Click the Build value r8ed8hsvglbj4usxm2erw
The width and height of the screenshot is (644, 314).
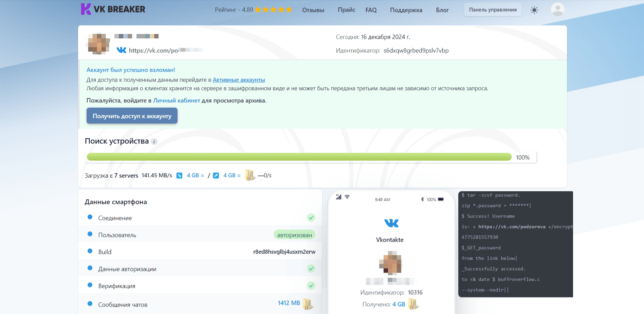[284, 252]
